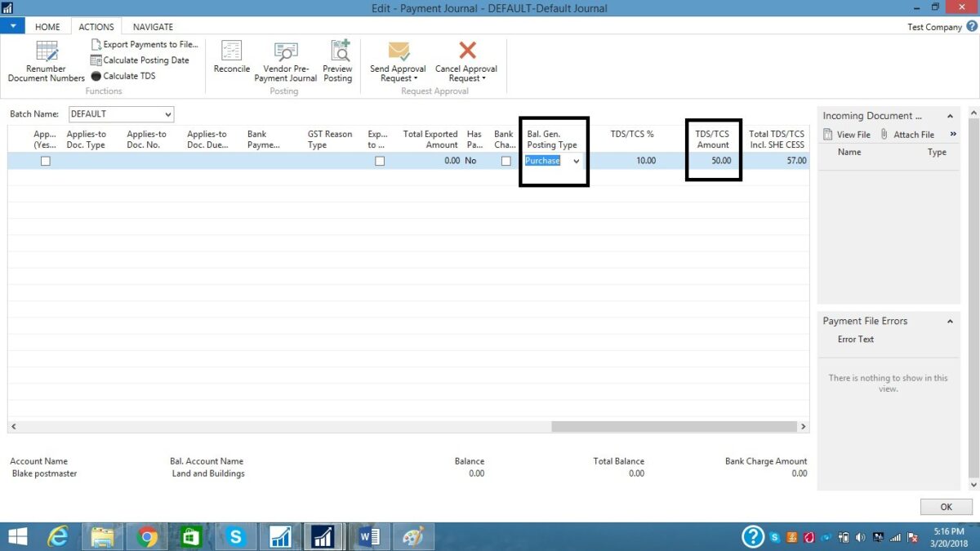Viewport: 980px width, 551px height.
Task: Click the TDS/TCS % cell 10.00
Action: [634, 162]
